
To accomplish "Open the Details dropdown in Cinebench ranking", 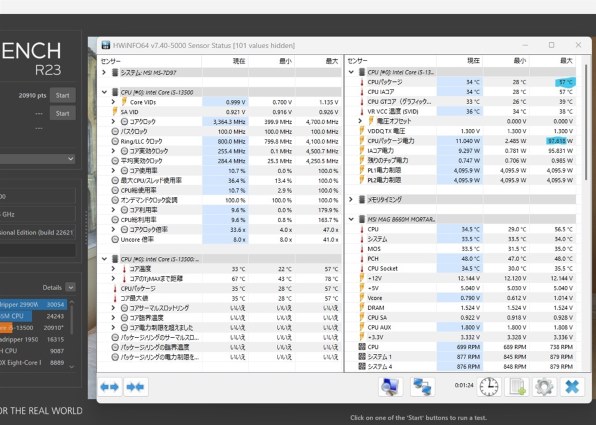I will point(70,287).
